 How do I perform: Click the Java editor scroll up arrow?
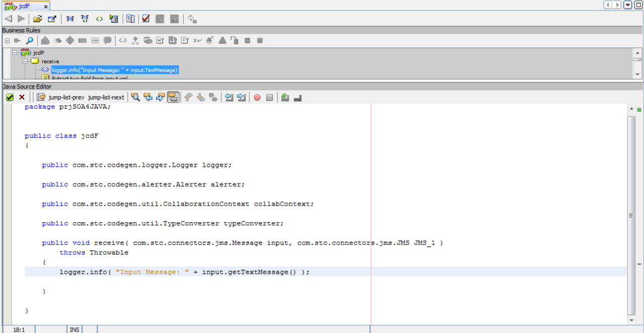[x=631, y=109]
